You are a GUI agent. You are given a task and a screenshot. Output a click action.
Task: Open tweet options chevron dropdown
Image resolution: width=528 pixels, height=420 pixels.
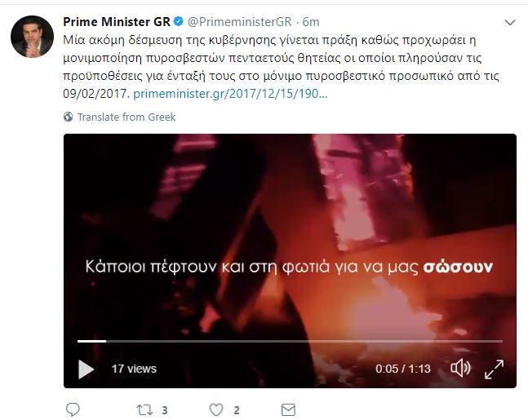(x=510, y=23)
